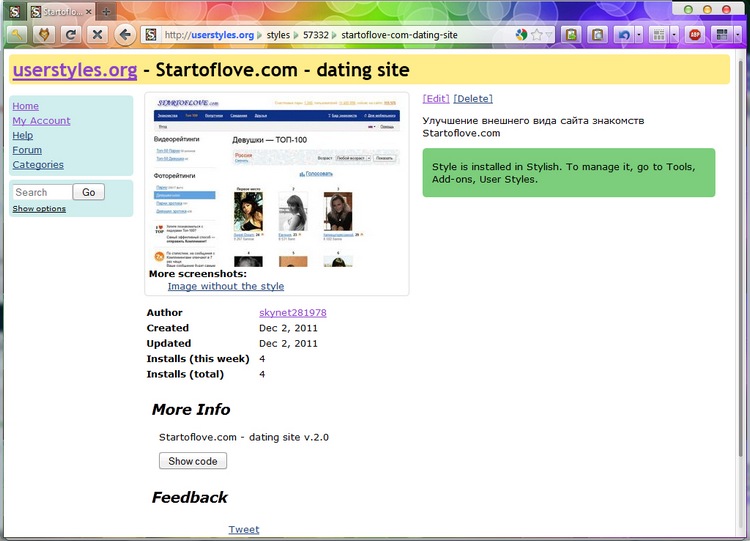Click the green paste-and-go clipboard icon
Screen dimensions: 750x541
tap(571, 34)
